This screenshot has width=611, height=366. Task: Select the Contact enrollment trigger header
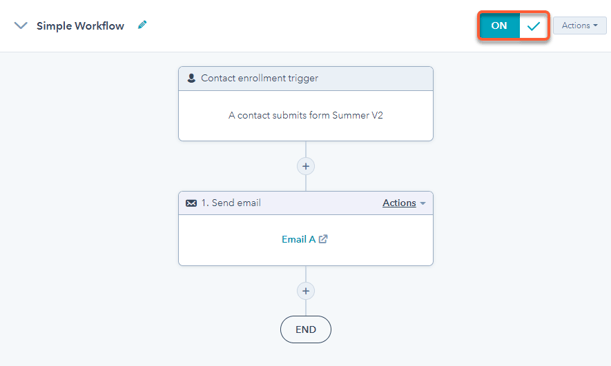[306, 78]
